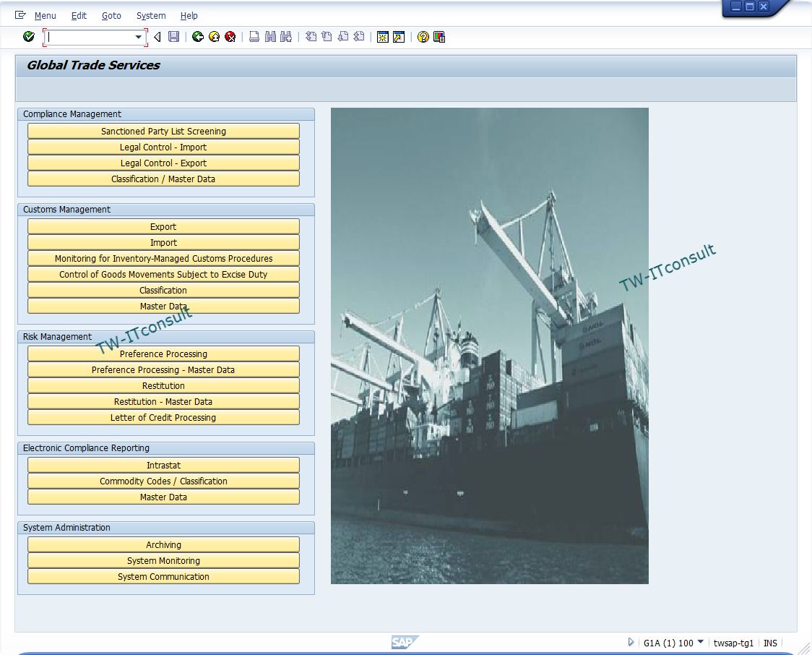This screenshot has height=655, width=812.
Task: Click the red Cancel icon
Action: (230, 37)
